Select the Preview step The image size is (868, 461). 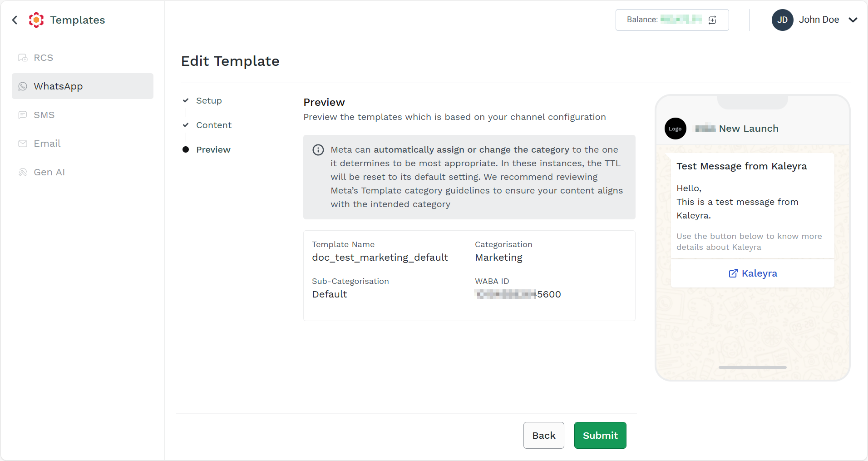click(213, 150)
